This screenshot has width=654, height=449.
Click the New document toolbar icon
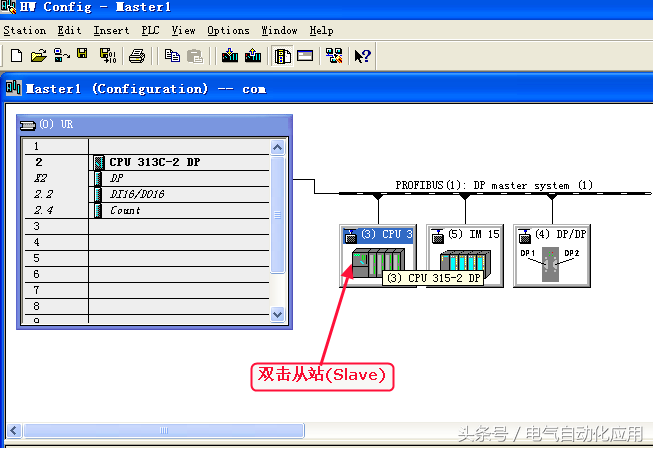[15, 56]
